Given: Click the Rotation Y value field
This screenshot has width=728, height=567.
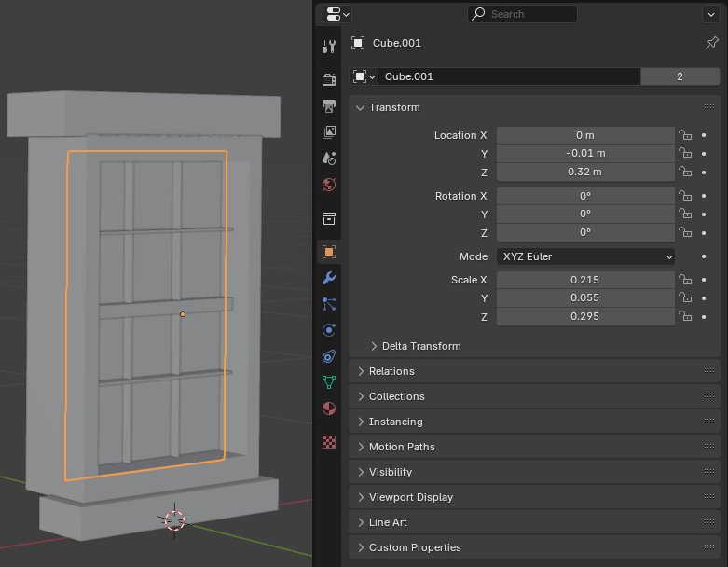Looking at the screenshot, I should pyautogui.click(x=585, y=214).
